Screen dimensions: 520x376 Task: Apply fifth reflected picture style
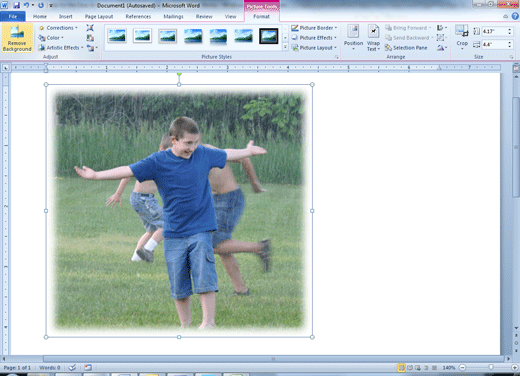(218, 36)
